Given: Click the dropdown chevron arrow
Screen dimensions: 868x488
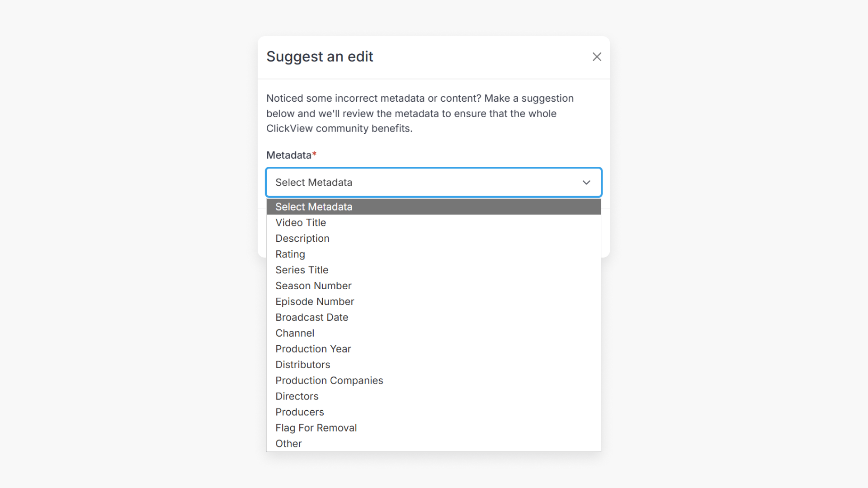Looking at the screenshot, I should click(586, 183).
